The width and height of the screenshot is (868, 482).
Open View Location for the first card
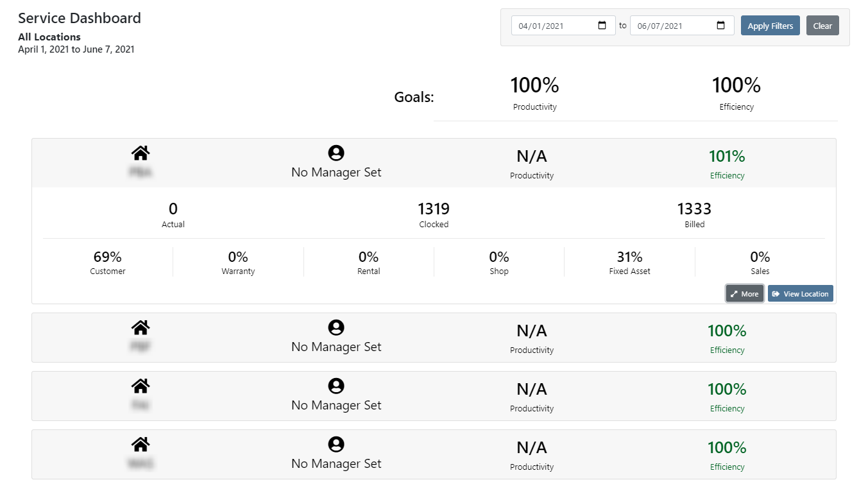click(x=800, y=293)
